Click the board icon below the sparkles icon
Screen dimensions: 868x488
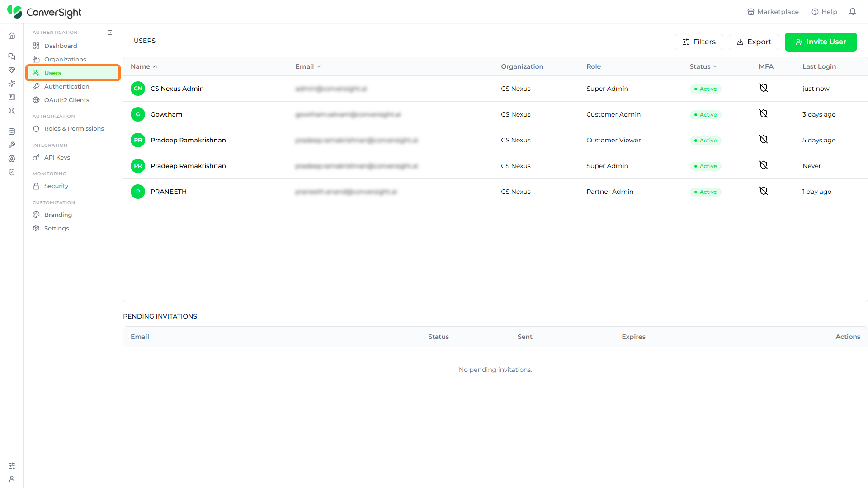click(12, 97)
